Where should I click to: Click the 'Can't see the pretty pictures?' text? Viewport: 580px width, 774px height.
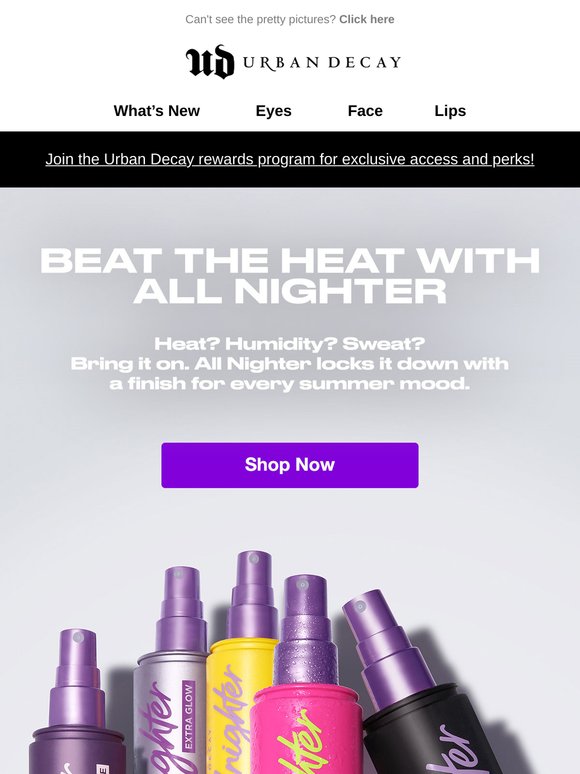pyautogui.click(x=261, y=19)
